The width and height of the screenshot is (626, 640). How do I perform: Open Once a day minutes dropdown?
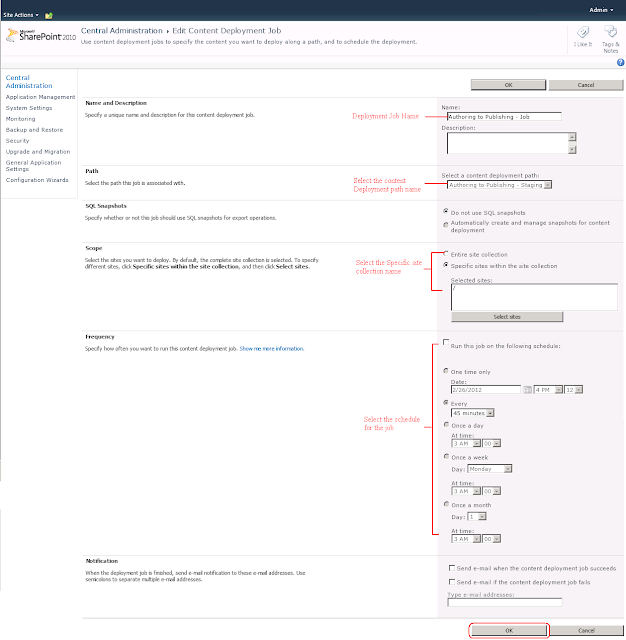491,443
